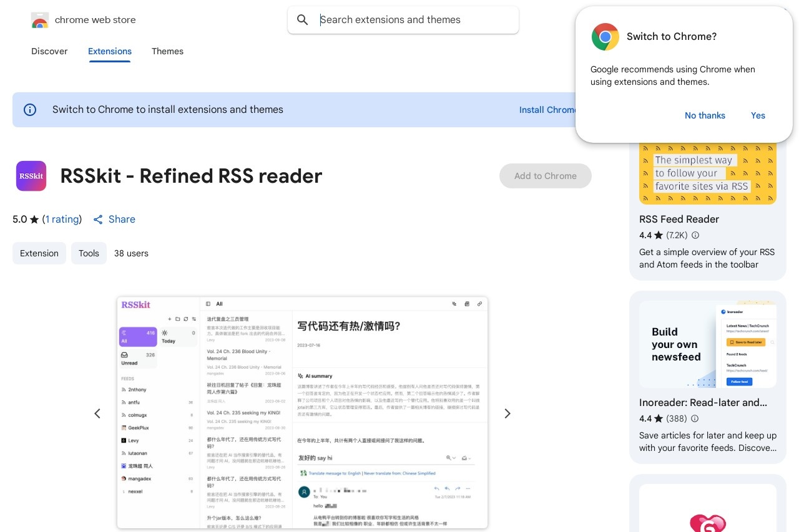Click the RSSkit - Refined RSS reader heading
This screenshot has height=532, width=799.
click(x=191, y=176)
